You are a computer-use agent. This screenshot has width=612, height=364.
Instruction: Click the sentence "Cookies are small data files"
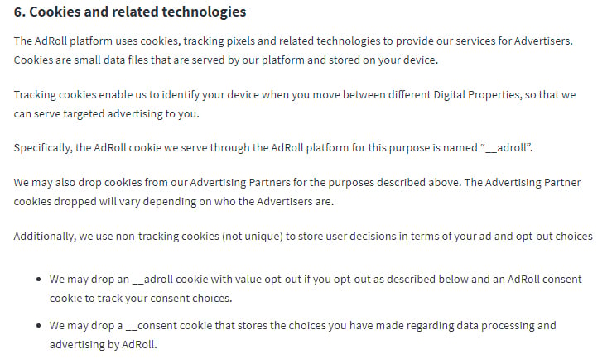coord(225,60)
